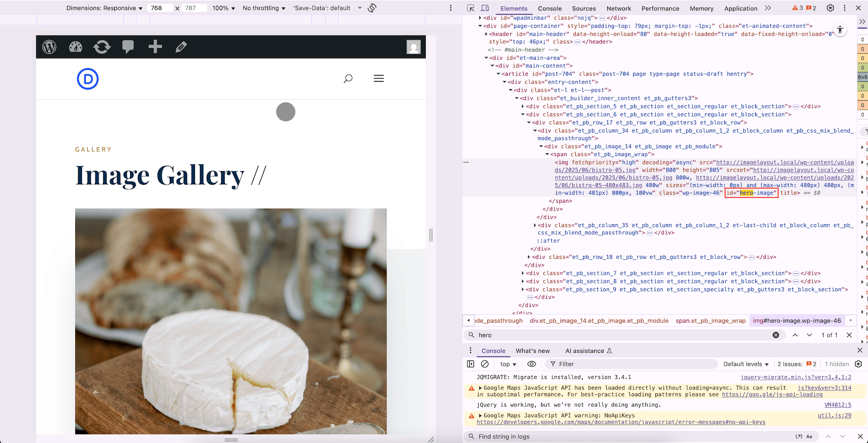
Task: Click the device rotation icon
Action: click(371, 8)
